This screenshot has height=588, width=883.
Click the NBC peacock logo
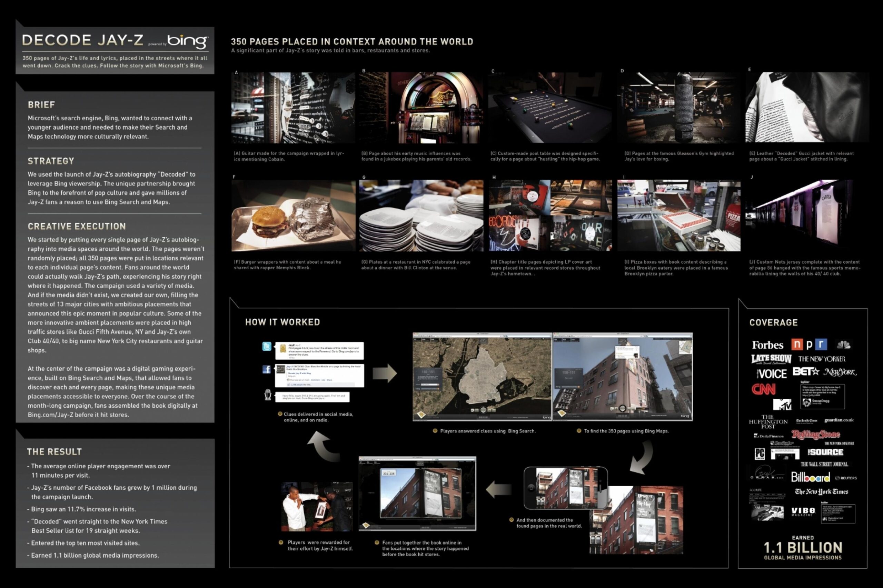[844, 345]
